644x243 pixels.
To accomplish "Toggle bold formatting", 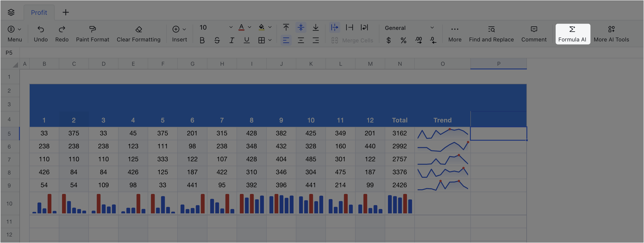I will pyautogui.click(x=202, y=40).
